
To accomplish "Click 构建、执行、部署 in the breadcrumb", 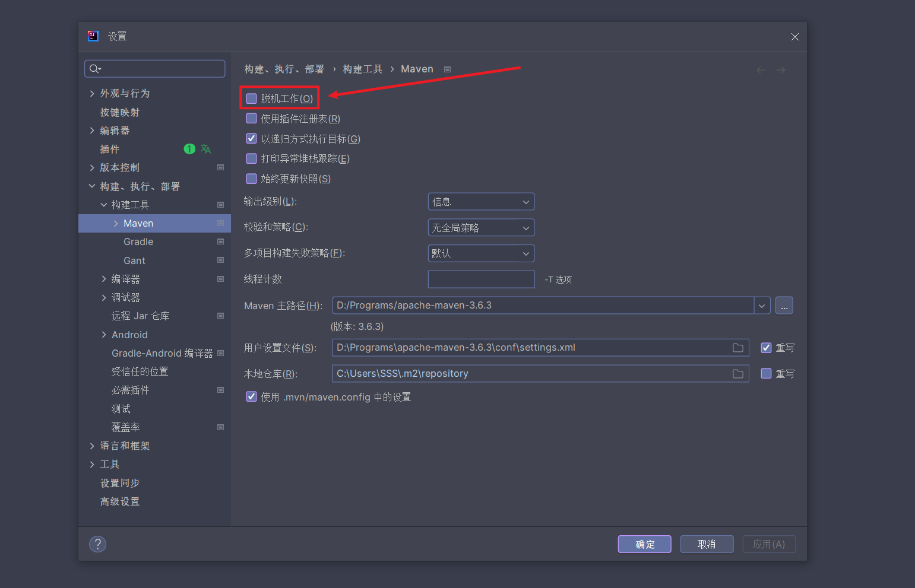I will 284,69.
